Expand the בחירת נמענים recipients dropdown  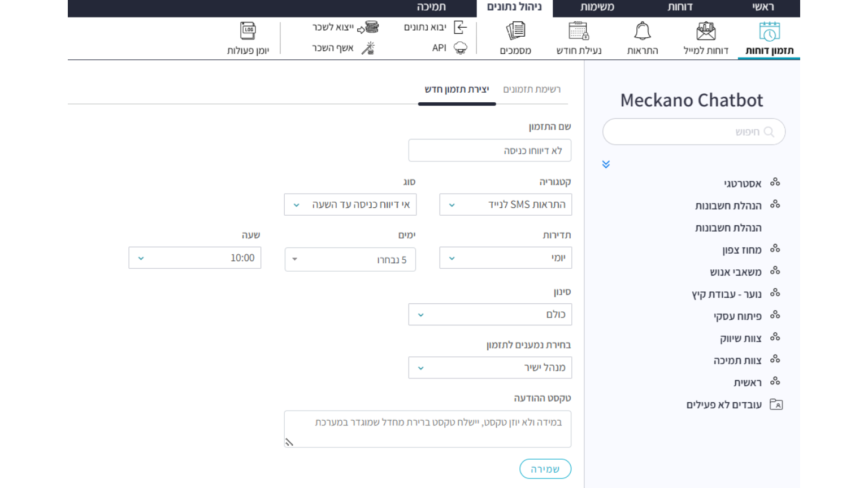[490, 368]
